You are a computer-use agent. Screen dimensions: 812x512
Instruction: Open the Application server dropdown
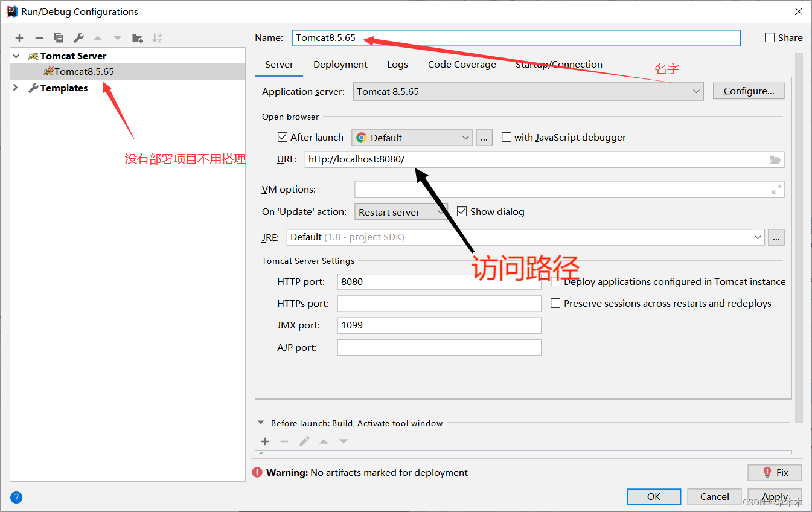[528, 91]
